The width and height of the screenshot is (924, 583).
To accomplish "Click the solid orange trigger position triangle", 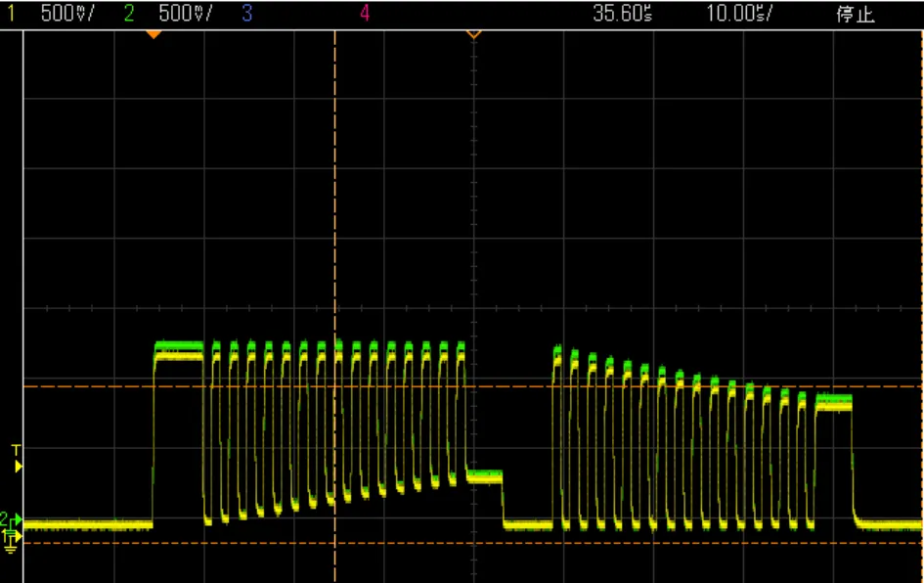I will (153, 34).
